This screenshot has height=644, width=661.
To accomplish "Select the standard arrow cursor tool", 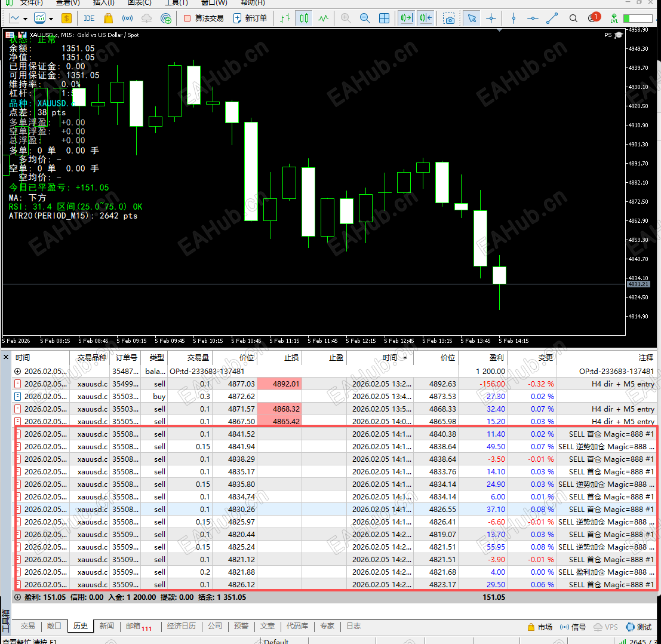I will (x=472, y=18).
